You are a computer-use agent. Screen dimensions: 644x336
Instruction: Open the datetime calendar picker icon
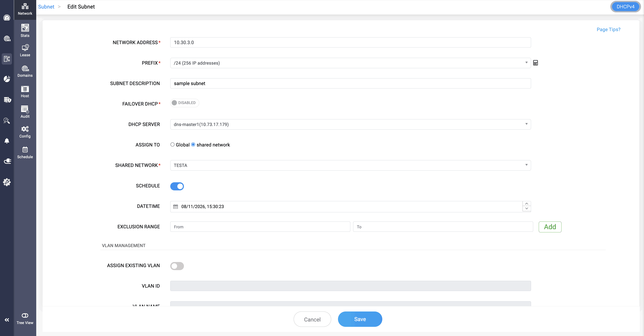point(176,206)
